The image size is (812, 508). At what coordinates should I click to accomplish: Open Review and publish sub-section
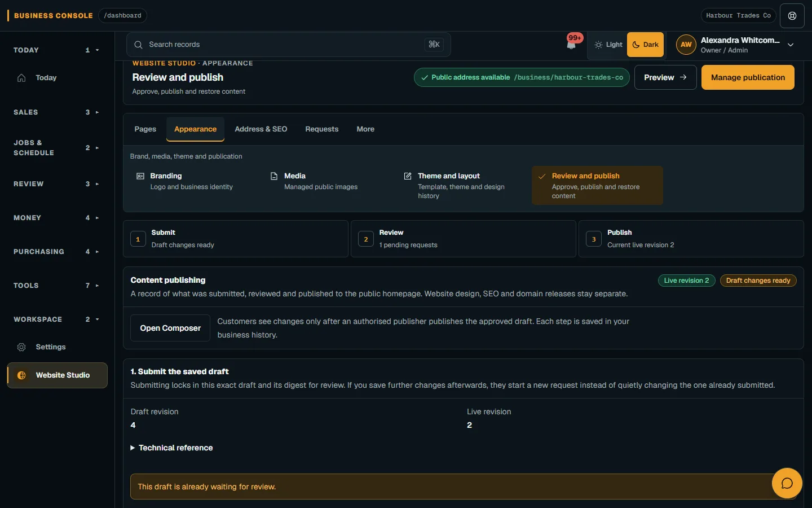pos(597,185)
